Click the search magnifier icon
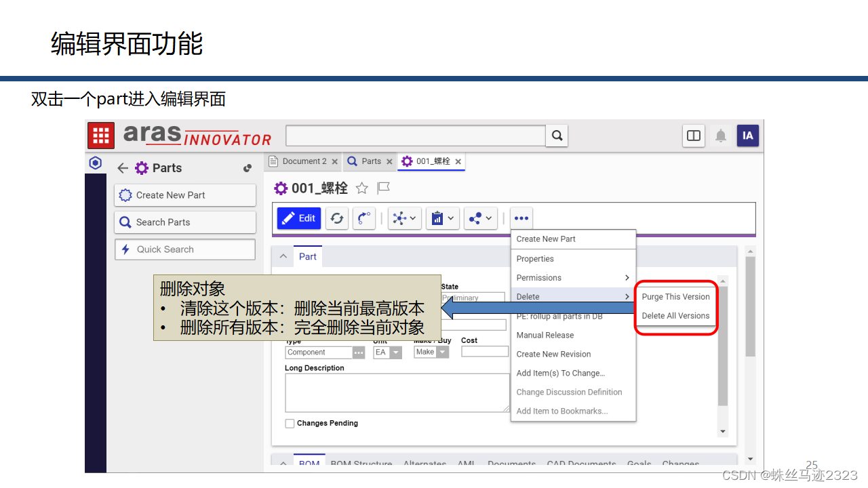868x488 pixels. click(556, 135)
